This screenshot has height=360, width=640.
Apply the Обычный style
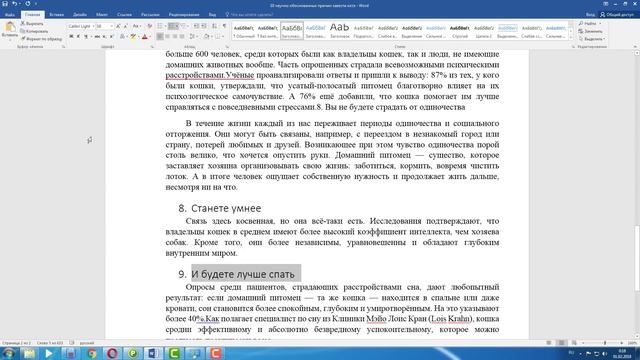tap(244, 31)
